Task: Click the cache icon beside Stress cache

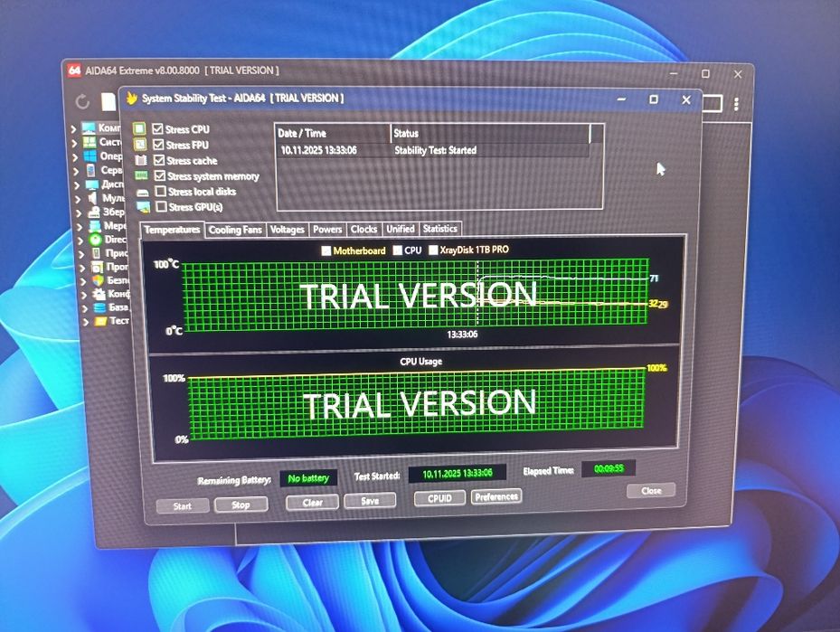Action: click(x=141, y=160)
